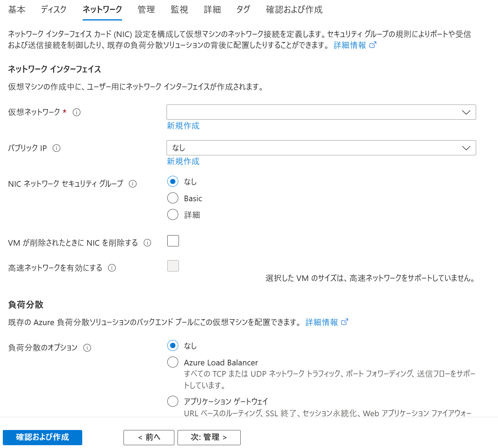Open the 監視 tab
This screenshot has width=498, height=448.
[179, 10]
